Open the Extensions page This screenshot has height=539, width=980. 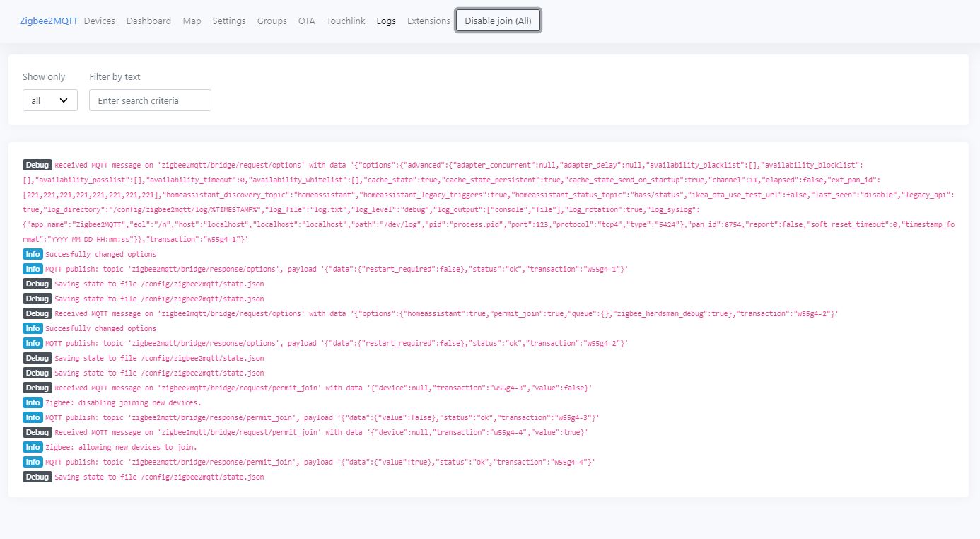(x=428, y=21)
